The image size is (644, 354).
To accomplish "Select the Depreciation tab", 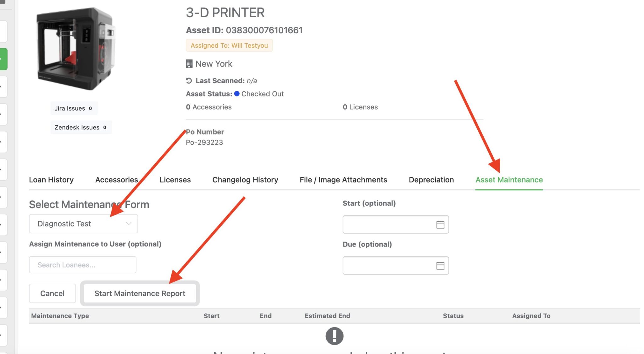I will click(431, 180).
